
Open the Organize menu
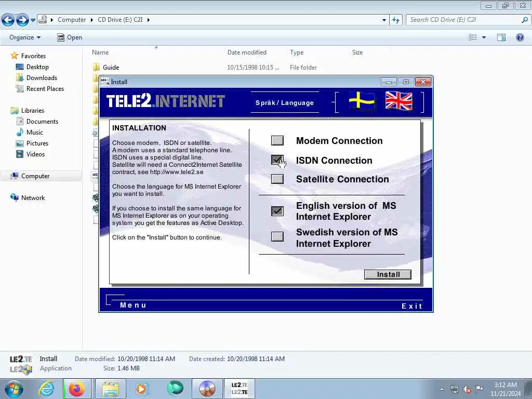[25, 37]
